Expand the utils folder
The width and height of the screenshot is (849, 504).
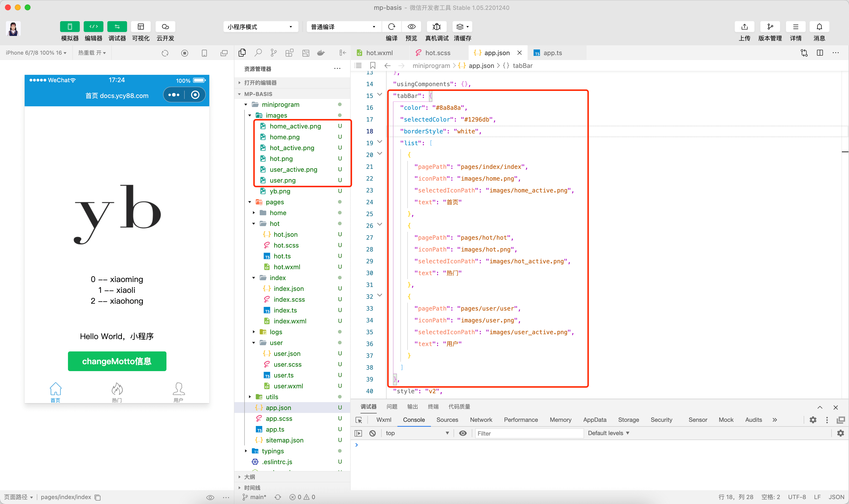250,397
